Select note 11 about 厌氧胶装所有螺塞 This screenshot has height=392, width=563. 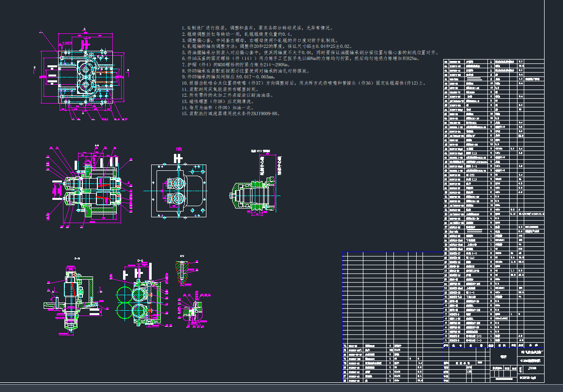[x=220, y=89]
